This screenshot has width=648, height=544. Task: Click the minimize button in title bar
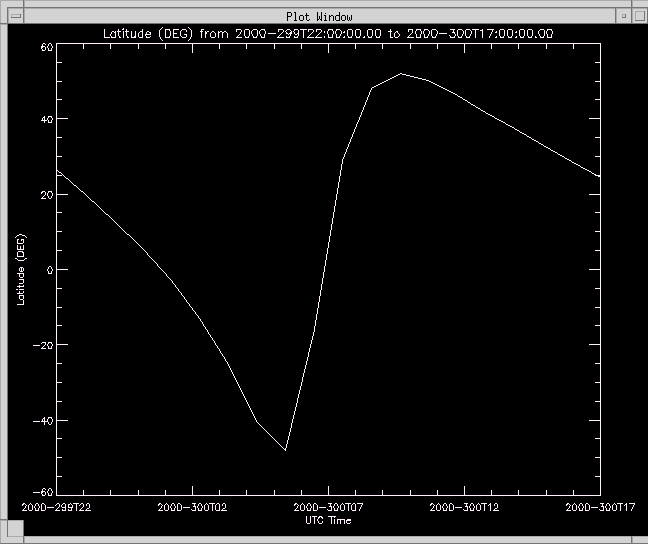(x=623, y=17)
